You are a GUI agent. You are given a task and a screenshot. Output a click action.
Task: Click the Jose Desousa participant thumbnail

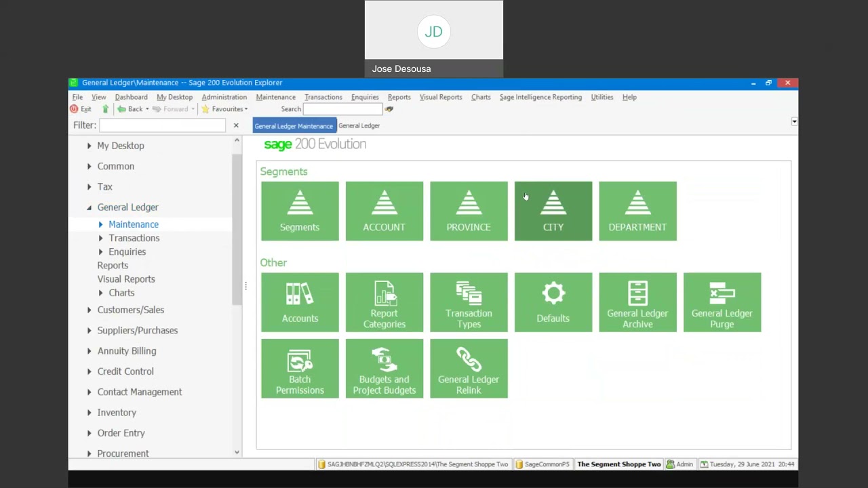tap(434, 39)
